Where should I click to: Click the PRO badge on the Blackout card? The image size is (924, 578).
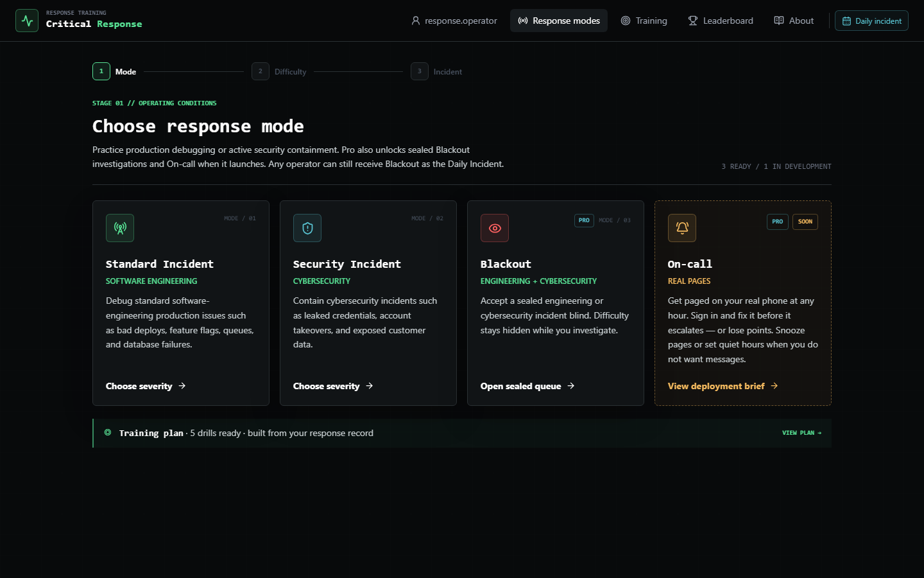584,220
